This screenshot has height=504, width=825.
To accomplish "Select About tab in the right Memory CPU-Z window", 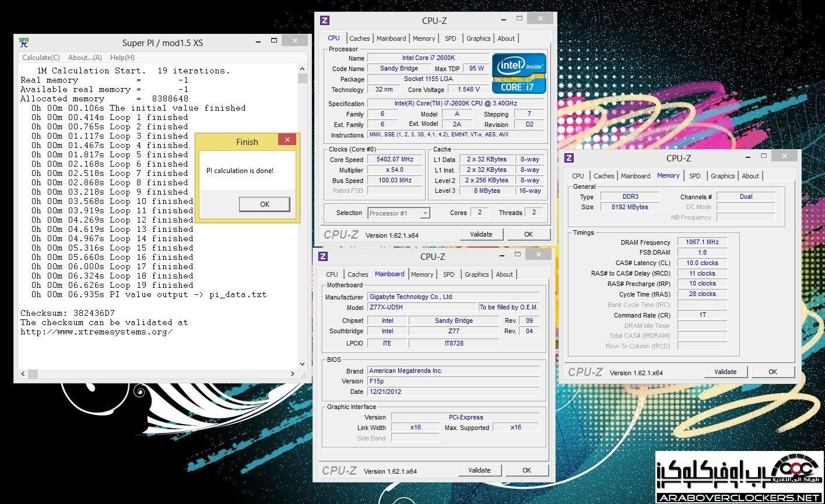I will [x=750, y=176].
